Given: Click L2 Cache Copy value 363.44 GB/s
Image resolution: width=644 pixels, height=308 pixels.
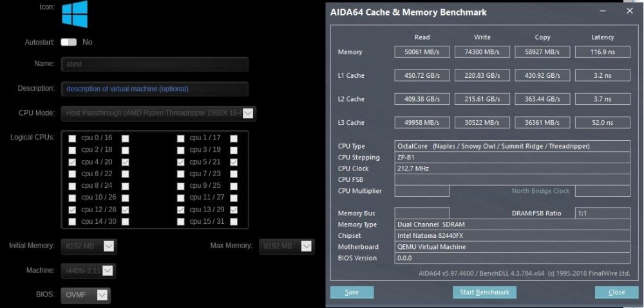Looking at the screenshot, I should [x=542, y=99].
